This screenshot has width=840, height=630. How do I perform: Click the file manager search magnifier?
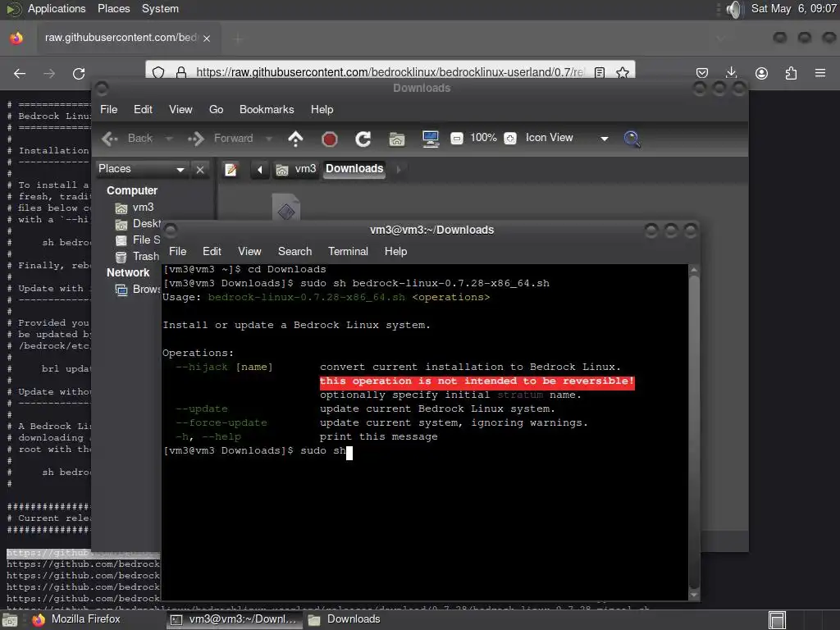click(x=632, y=139)
